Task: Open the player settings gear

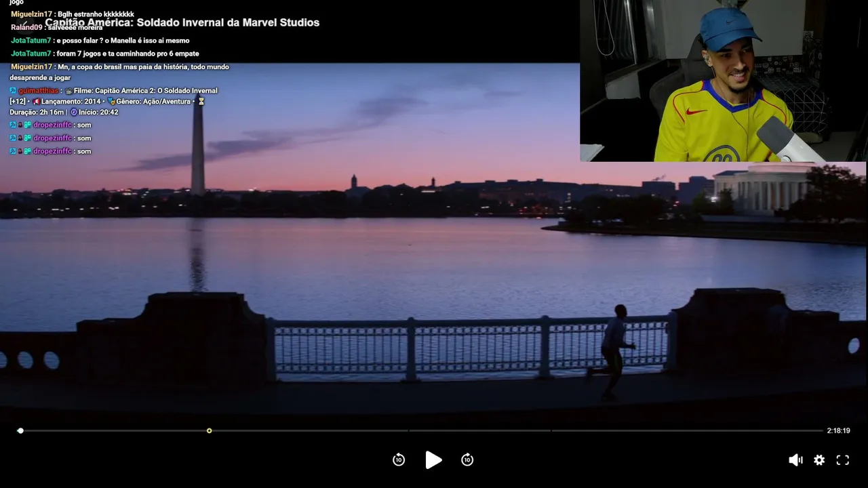Action: click(x=819, y=460)
